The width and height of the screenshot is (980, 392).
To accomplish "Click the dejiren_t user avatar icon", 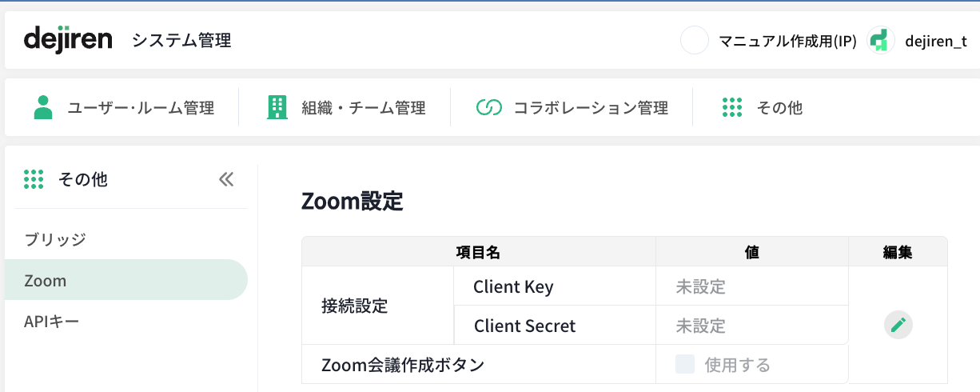I will click(x=881, y=40).
